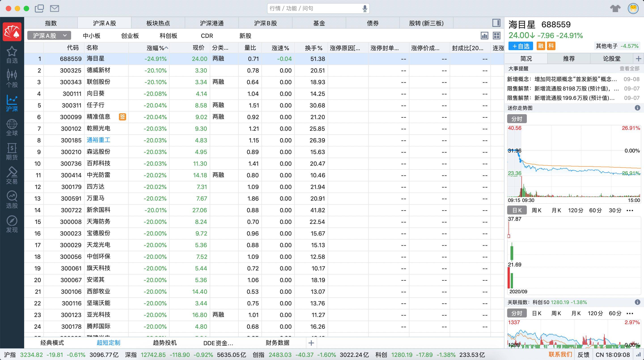The width and height of the screenshot is (644, 360).
Task: Add a custom view with bottom plus
Action: [x=311, y=343]
